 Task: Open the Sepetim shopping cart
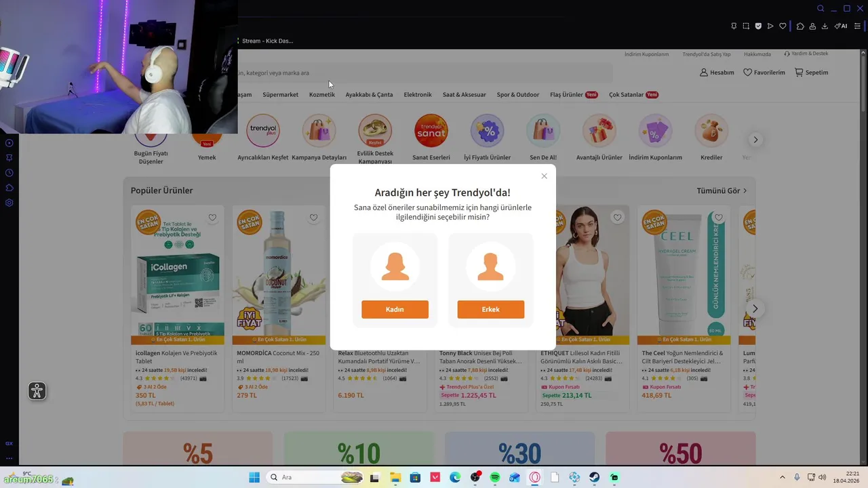tap(811, 73)
